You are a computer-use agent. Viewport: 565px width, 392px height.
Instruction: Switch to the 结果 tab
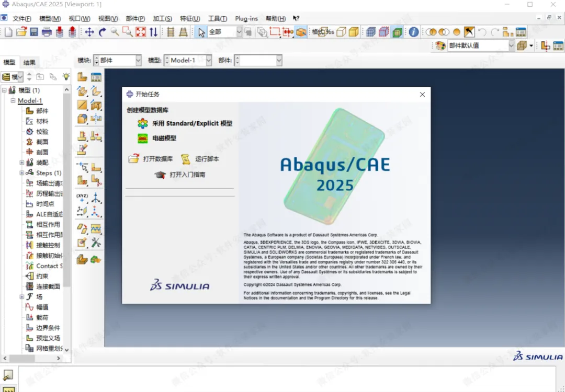click(x=29, y=63)
